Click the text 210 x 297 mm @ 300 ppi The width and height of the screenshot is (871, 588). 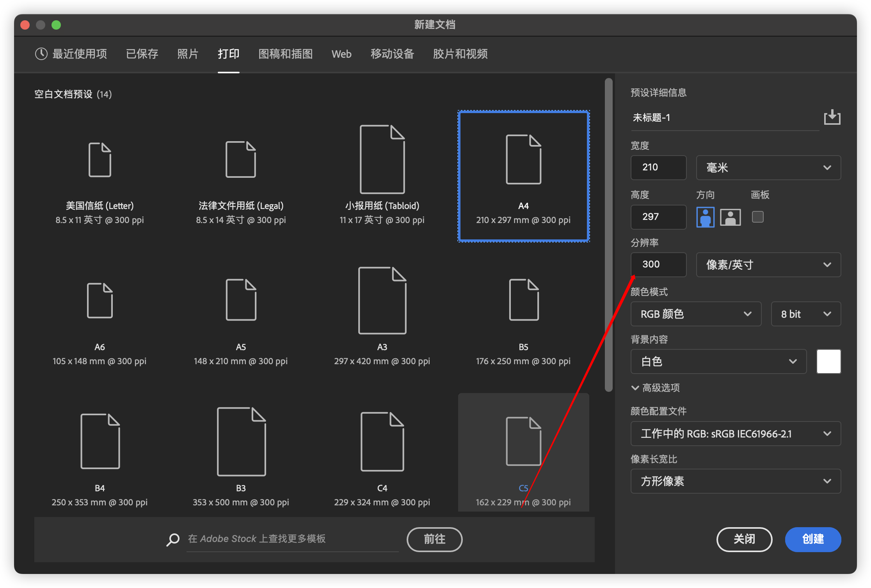pos(523,220)
